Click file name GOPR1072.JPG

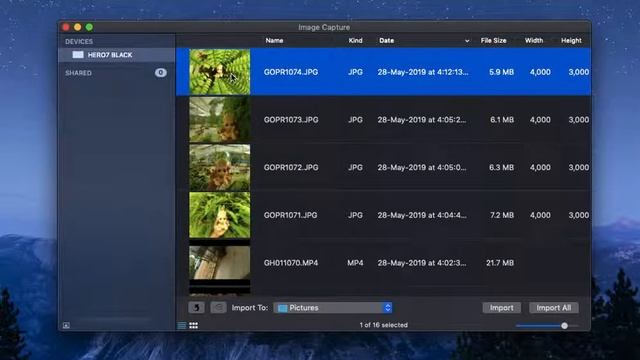point(291,168)
